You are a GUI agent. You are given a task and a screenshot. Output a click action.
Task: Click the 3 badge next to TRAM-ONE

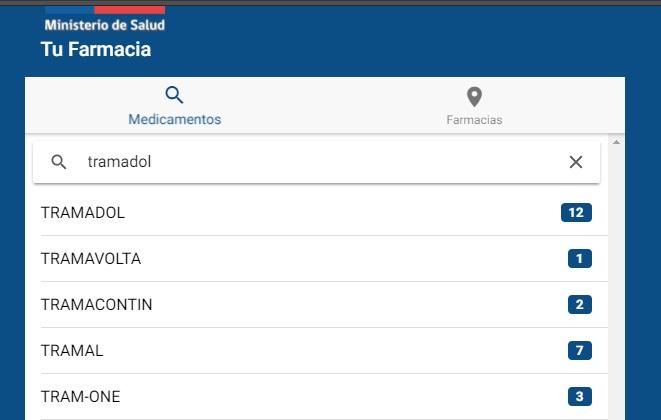pos(580,396)
